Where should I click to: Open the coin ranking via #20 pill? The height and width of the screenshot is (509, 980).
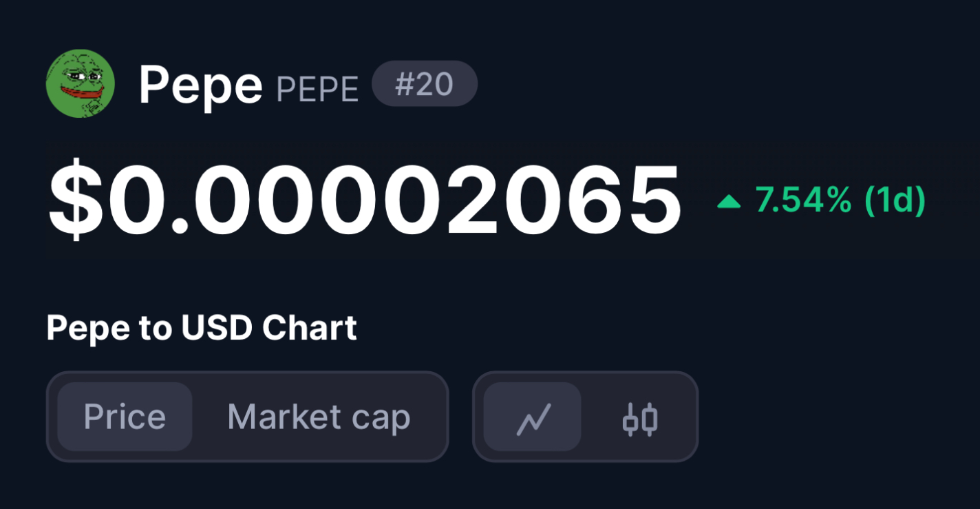tap(425, 83)
